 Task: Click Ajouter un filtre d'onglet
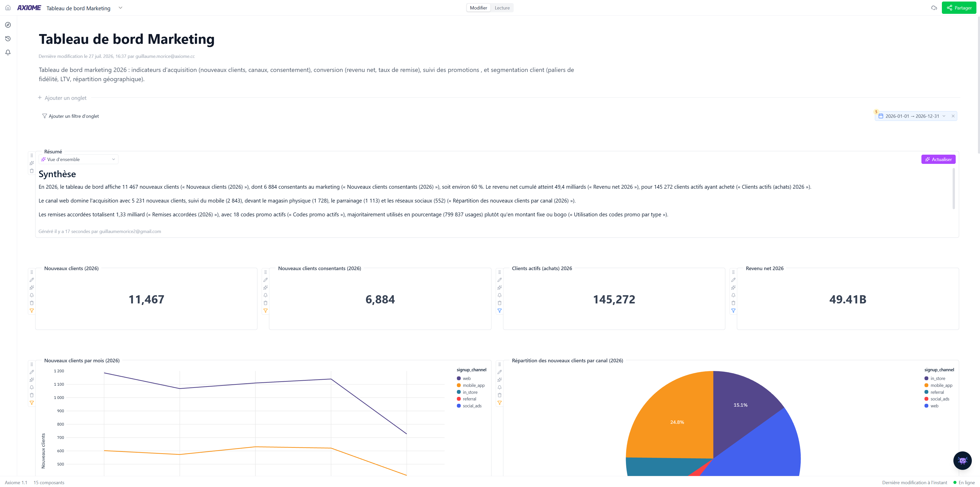click(70, 116)
